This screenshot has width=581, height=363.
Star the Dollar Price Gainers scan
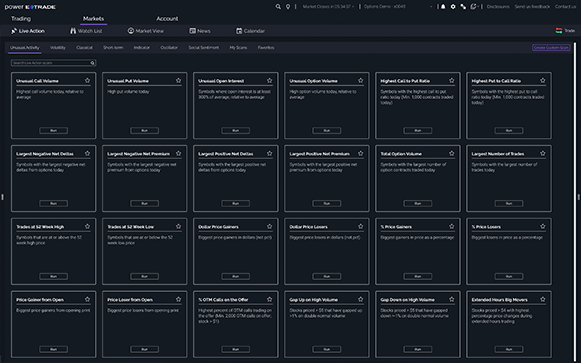point(269,226)
